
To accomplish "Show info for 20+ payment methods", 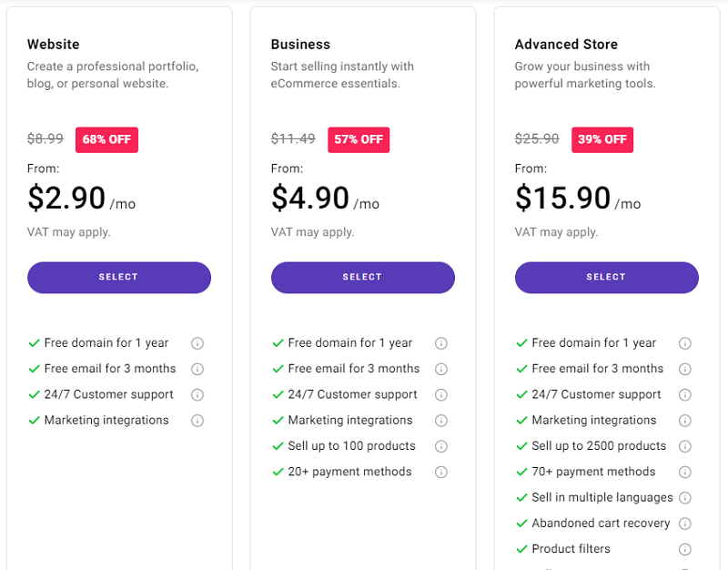I will click(441, 473).
